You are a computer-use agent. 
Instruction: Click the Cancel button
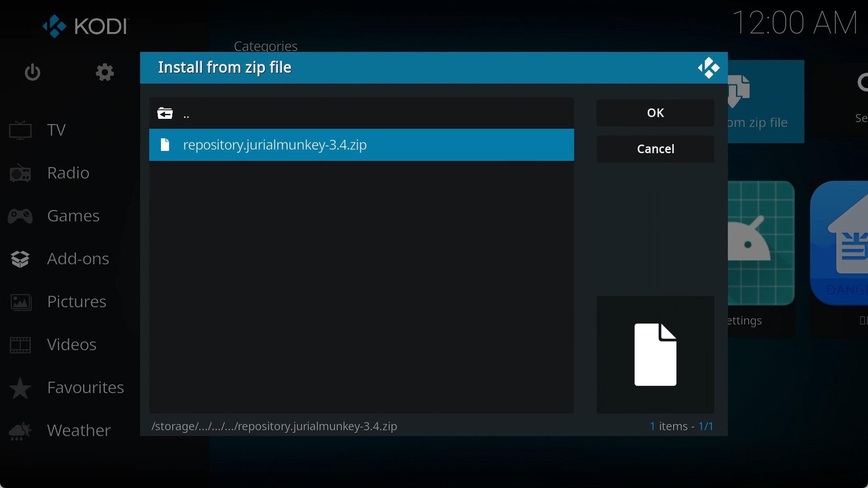coord(655,149)
